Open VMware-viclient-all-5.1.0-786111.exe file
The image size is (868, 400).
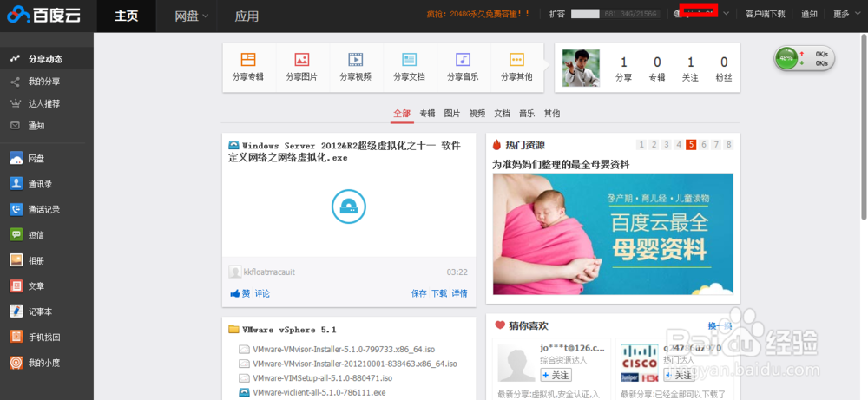319,393
